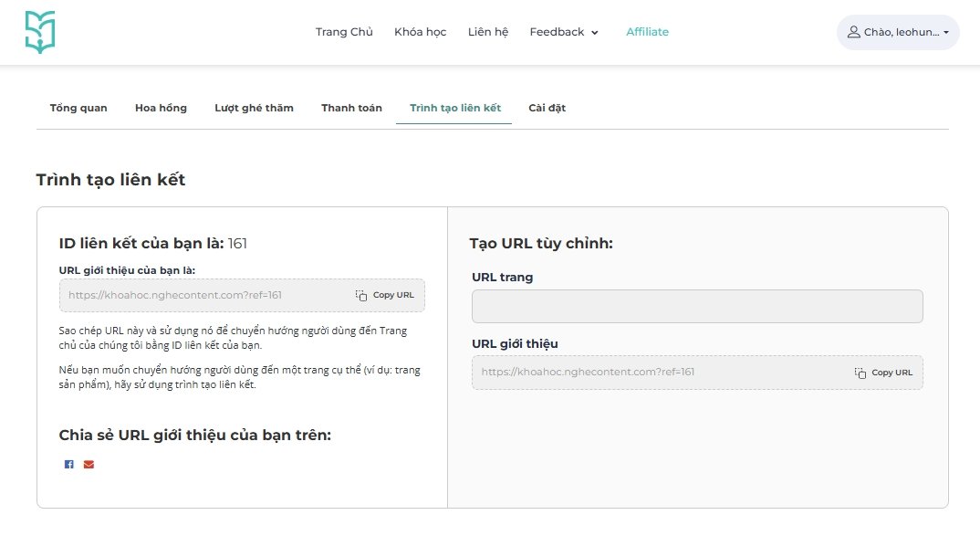Focus the URL trang input field
Image resolution: width=980 pixels, height=557 pixels.
697,307
